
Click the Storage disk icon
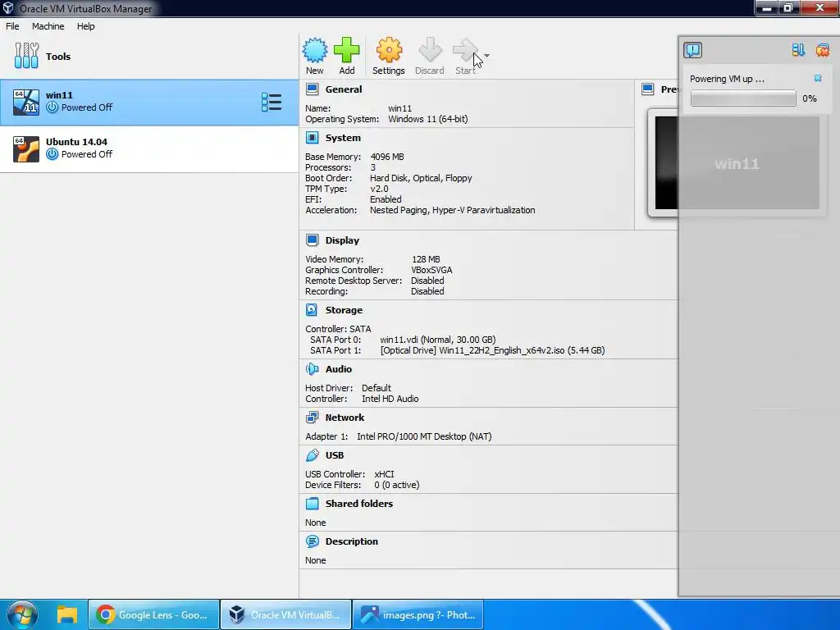coord(312,309)
